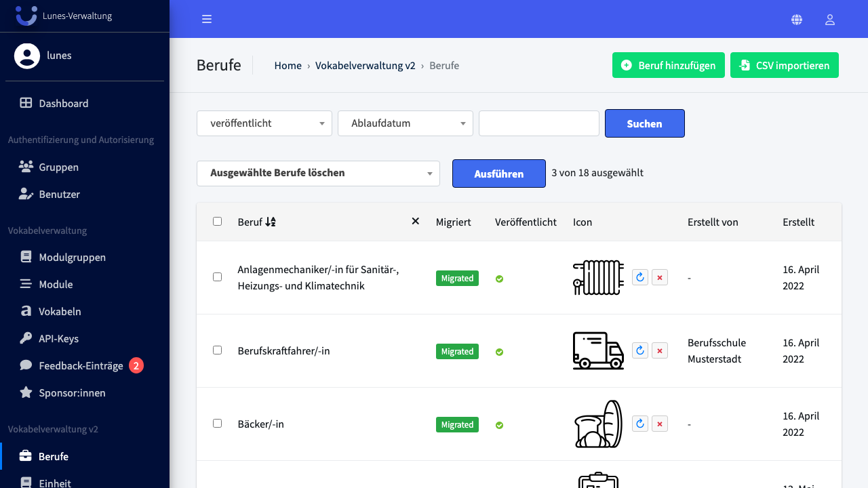Open Vokabeln in sidebar
This screenshot has width=868, height=488.
60,311
